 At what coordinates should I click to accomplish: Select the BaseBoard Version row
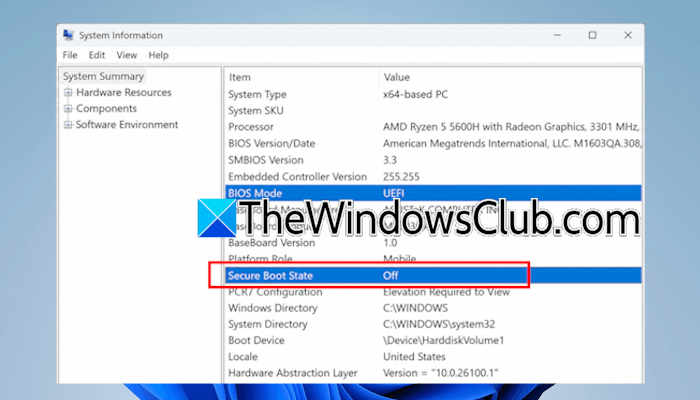click(433, 243)
